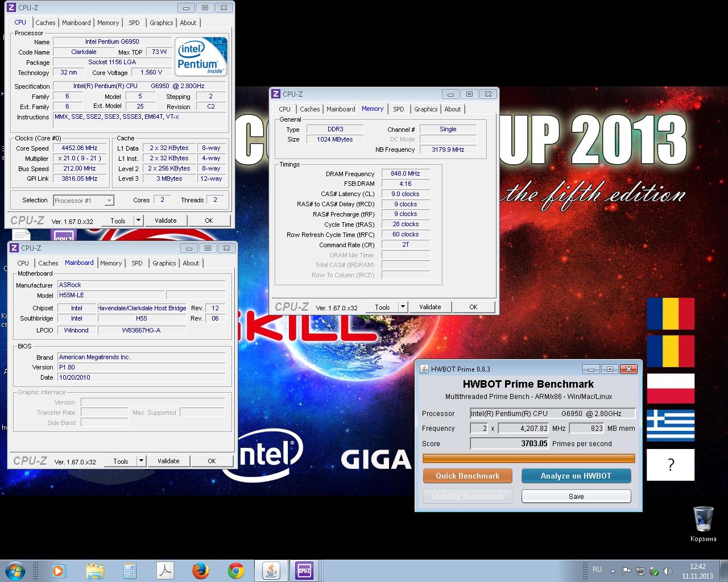Select the Core Voltage value 1.560 V
The width and height of the screenshot is (728, 582).
pos(151,72)
